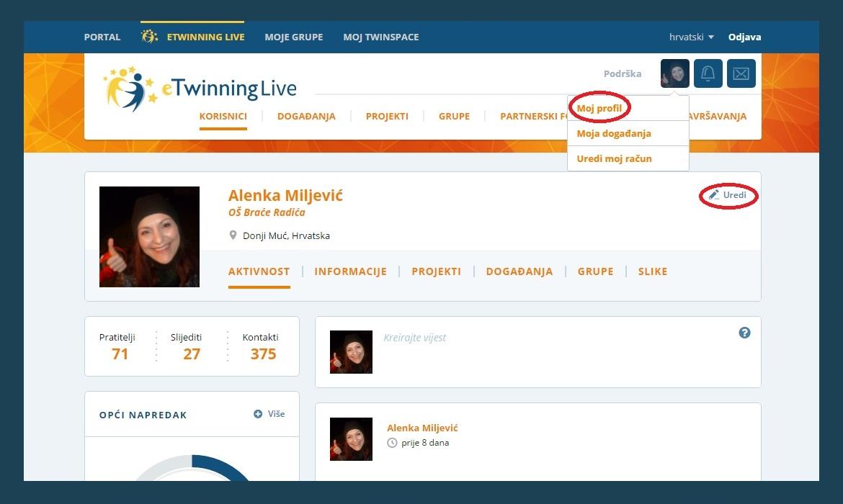Screen dimensions: 843x504
Task: Switch to the profile PROJEKTI tab beside INFORMACIJE
Action: [x=436, y=271]
